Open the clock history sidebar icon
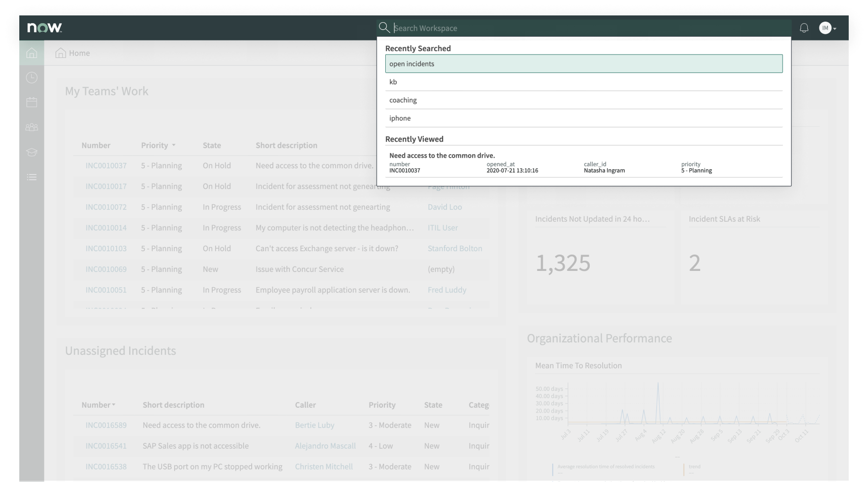This screenshot has width=868, height=482. 32,78
